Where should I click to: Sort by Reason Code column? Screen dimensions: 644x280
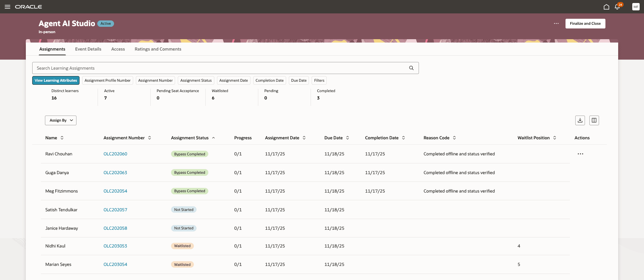(x=454, y=138)
